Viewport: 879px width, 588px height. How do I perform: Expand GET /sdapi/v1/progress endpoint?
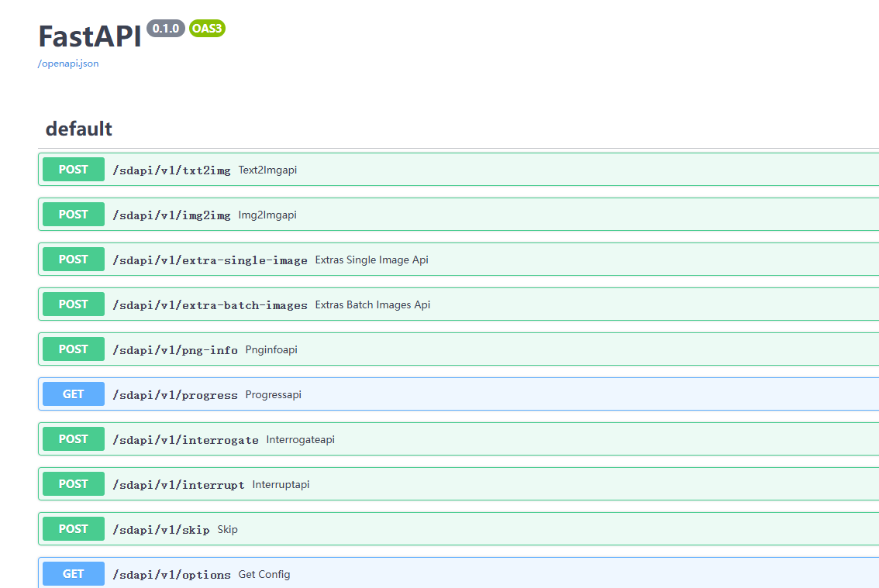tap(459, 394)
